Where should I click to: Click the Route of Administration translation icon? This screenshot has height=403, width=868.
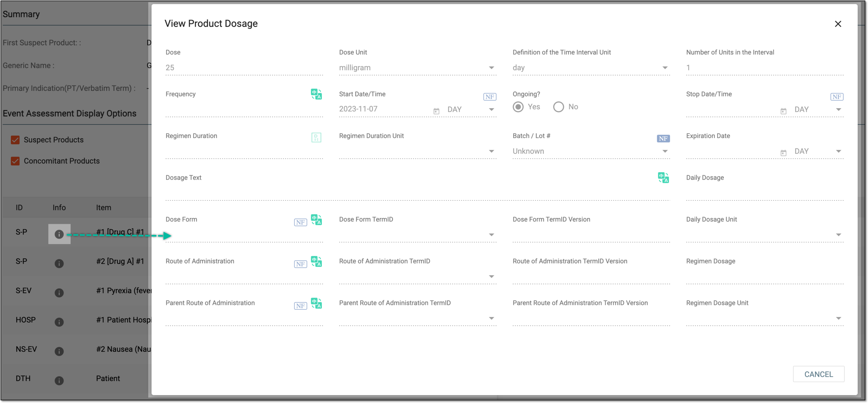point(316,261)
